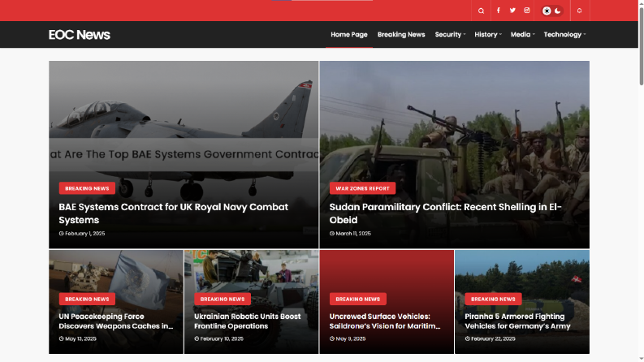
Task: Open the Breaking News menu item
Action: click(401, 34)
